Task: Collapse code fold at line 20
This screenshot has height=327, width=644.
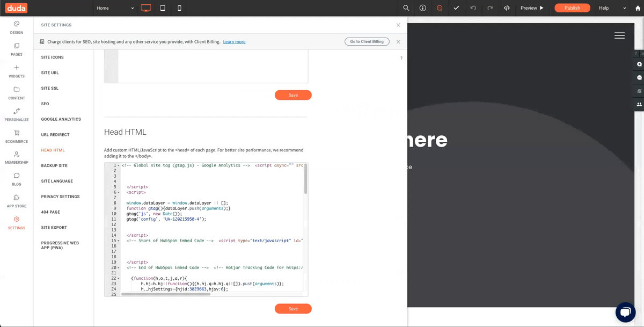Action: pos(119,267)
